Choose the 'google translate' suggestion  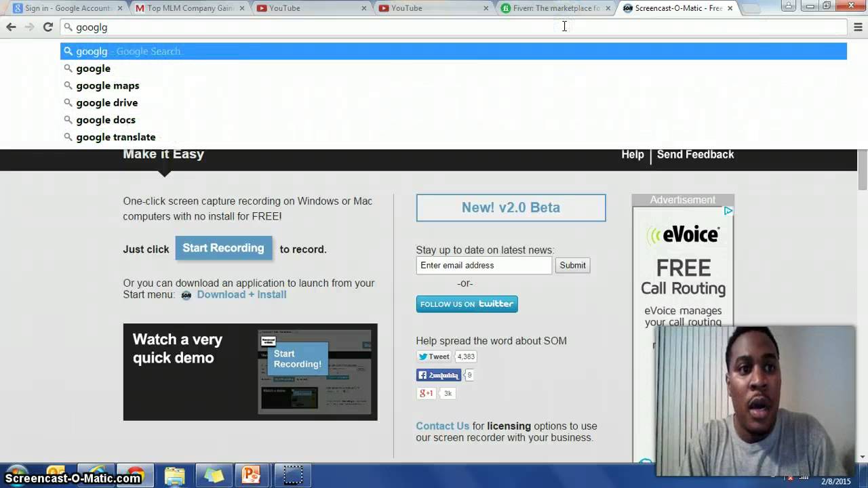point(454,137)
